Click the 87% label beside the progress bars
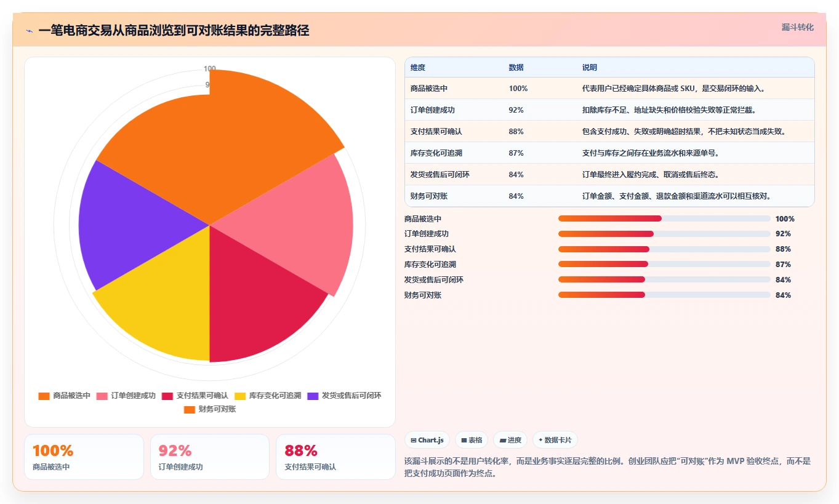Screen dimensions: 839x504 pos(783,265)
